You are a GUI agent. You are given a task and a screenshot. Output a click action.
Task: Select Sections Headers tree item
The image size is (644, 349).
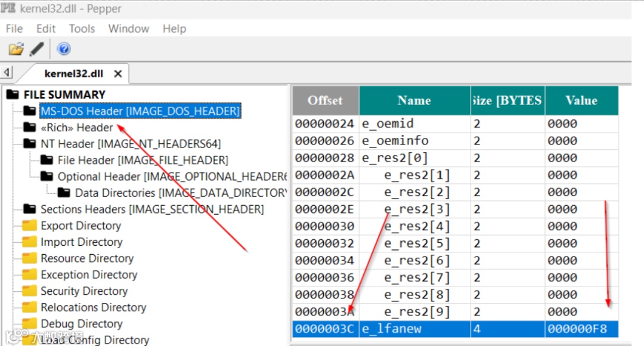pos(152,209)
